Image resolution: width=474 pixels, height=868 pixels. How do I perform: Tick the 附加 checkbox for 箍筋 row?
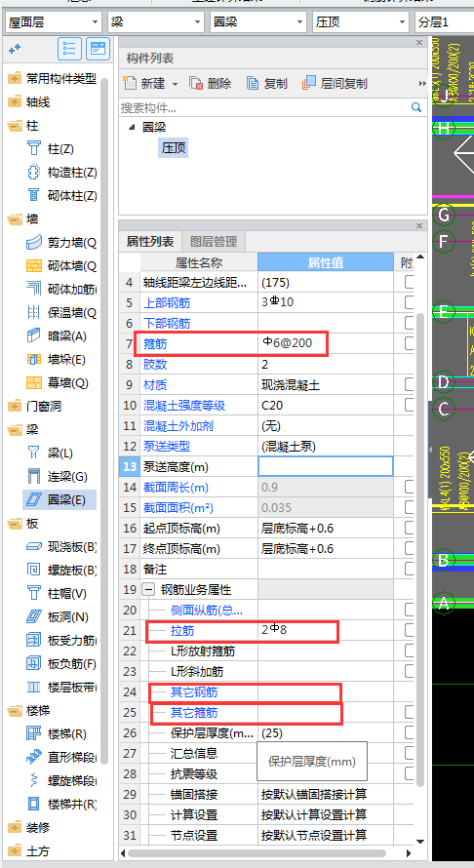click(411, 343)
